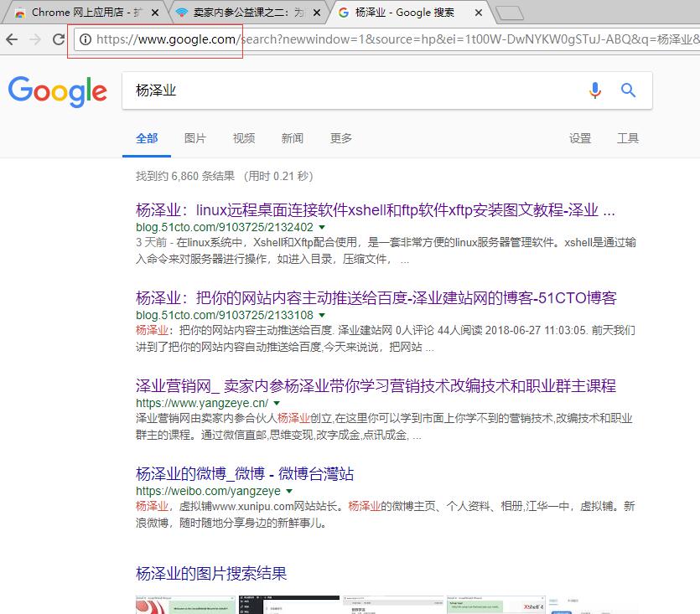Close the Chrome 网上应用店 tab
This screenshot has width=700, height=614.
click(x=155, y=13)
